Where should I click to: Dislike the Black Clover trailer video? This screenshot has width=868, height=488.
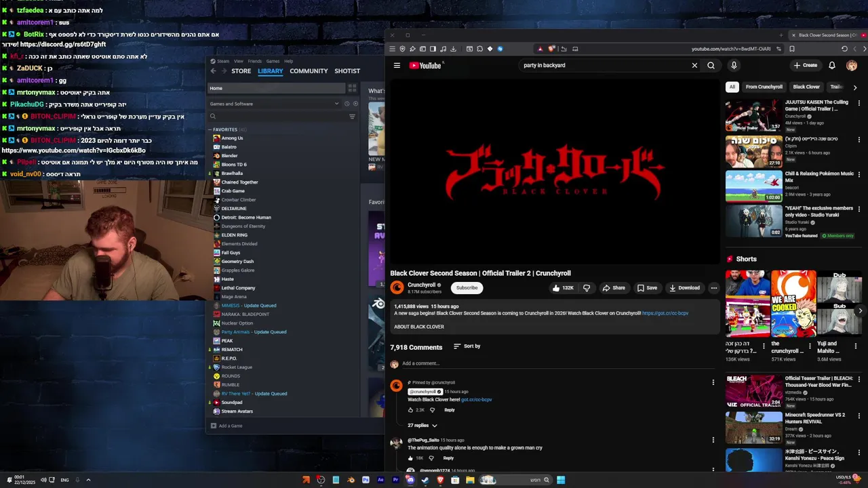(587, 288)
